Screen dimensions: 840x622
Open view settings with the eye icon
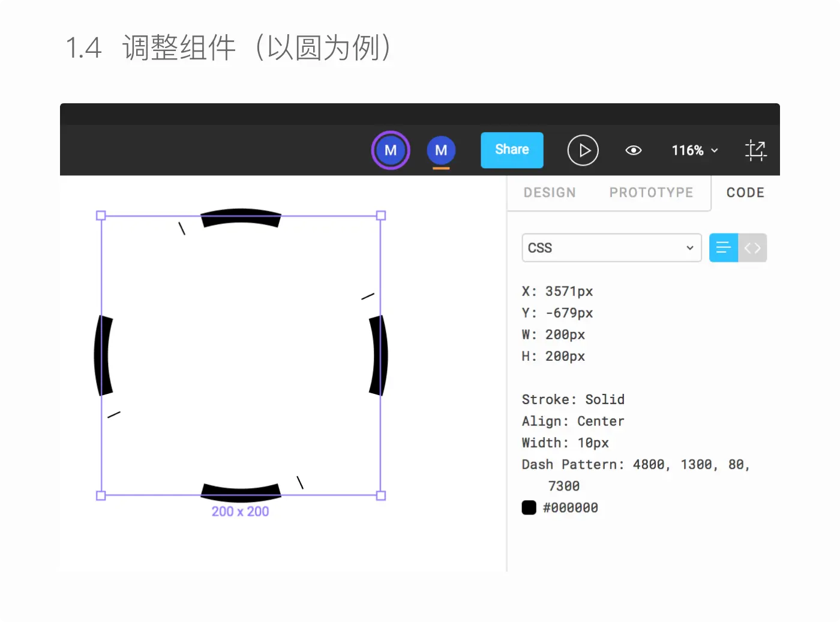(634, 151)
